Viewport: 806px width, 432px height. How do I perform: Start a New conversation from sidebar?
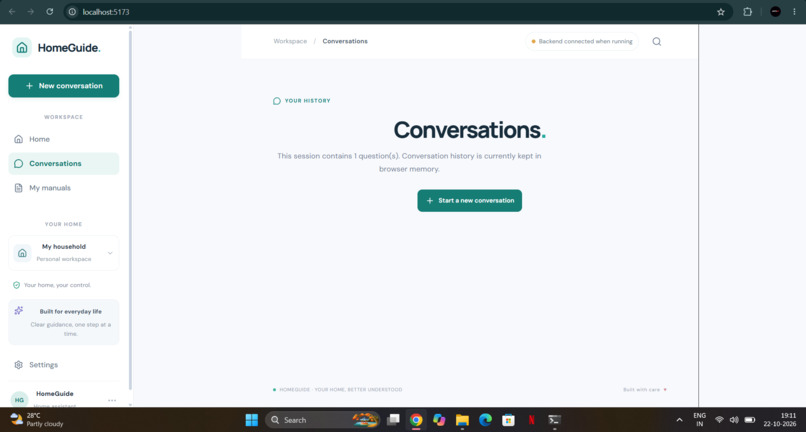point(64,86)
